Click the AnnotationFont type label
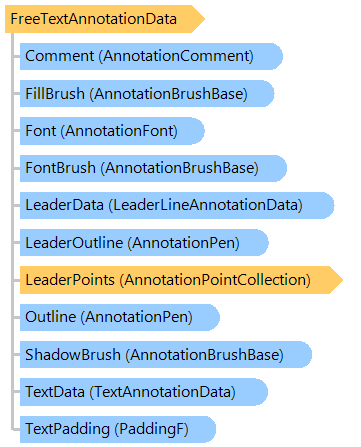361x447 pixels. (119, 131)
